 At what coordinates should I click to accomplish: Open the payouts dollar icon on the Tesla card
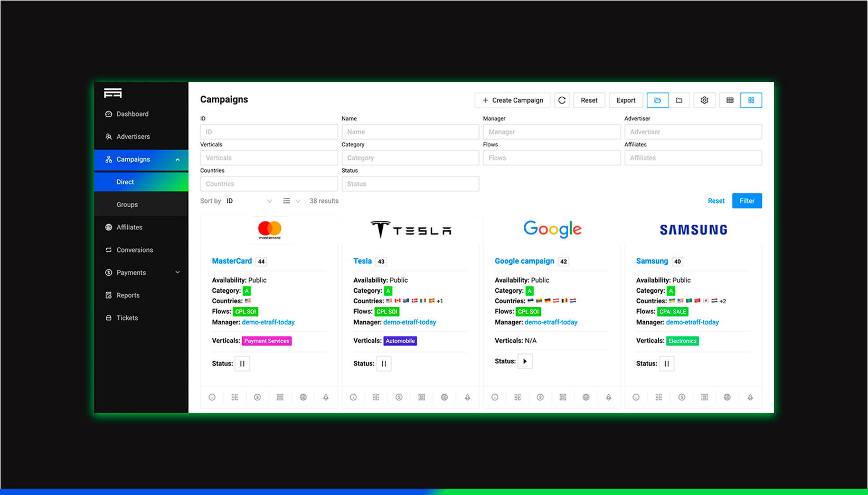pos(399,397)
